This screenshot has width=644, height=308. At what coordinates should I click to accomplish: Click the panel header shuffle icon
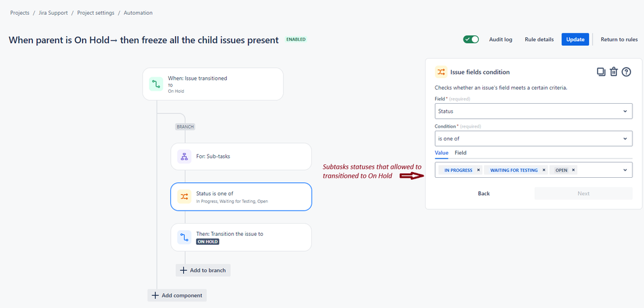[441, 72]
